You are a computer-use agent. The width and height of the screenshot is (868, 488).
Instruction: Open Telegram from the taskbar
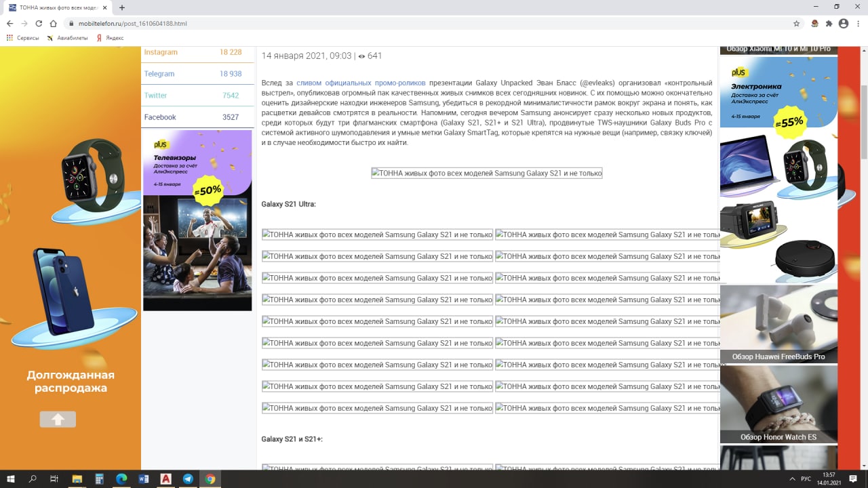coord(188,479)
